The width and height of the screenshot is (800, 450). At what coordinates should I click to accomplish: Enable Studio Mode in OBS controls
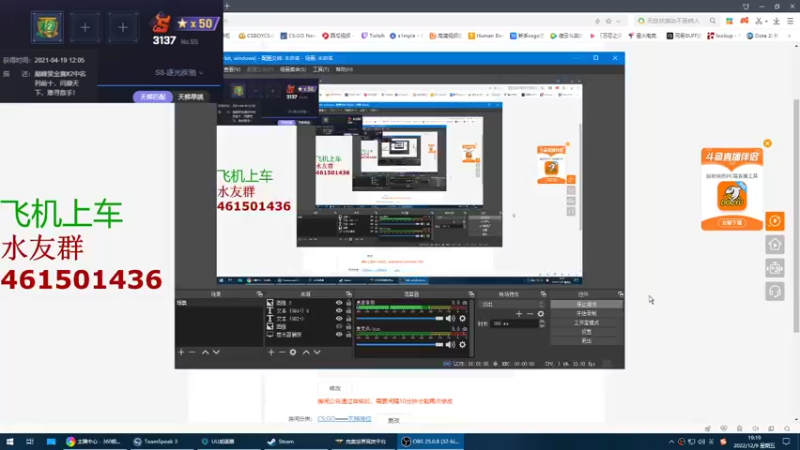[x=586, y=322]
